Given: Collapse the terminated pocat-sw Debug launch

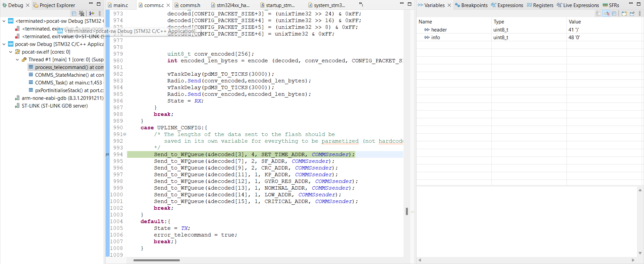Looking at the screenshot, I should 4,21.
